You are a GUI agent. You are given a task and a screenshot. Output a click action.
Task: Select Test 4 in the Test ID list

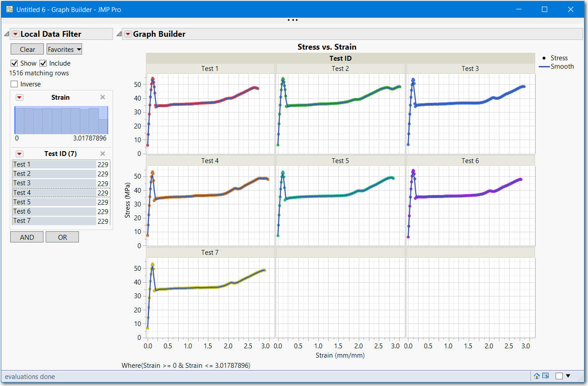coord(22,192)
